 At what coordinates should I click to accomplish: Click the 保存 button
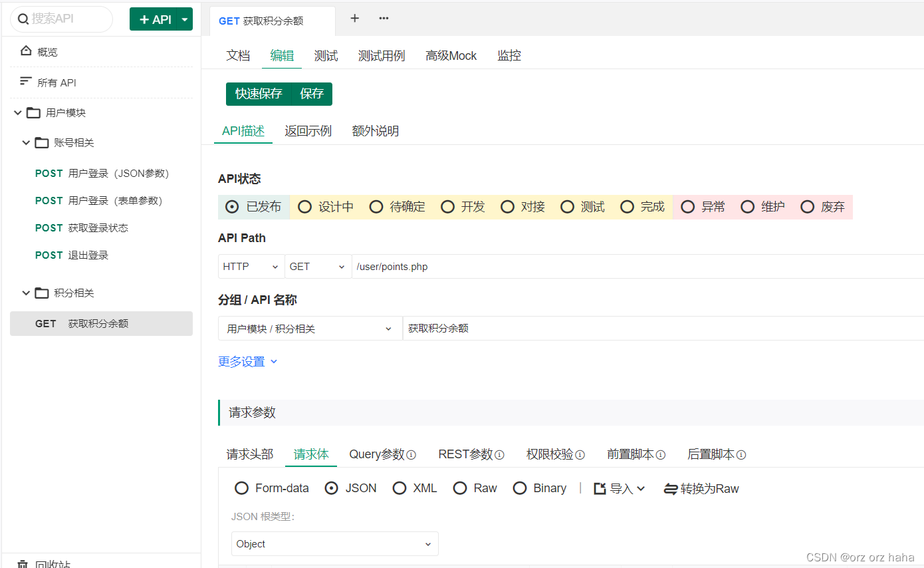[312, 94]
